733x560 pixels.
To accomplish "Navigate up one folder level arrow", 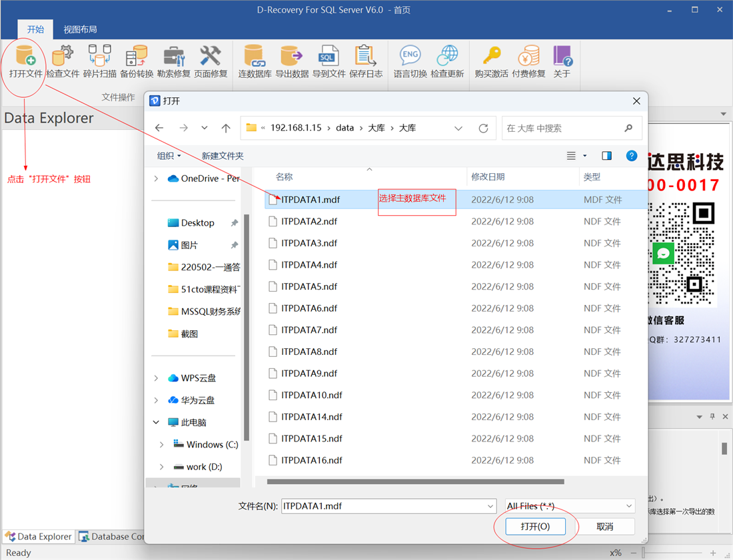I will [x=226, y=128].
